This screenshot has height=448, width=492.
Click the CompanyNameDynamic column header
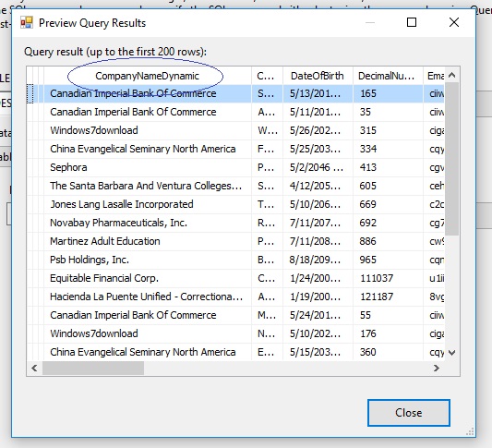[x=148, y=76]
